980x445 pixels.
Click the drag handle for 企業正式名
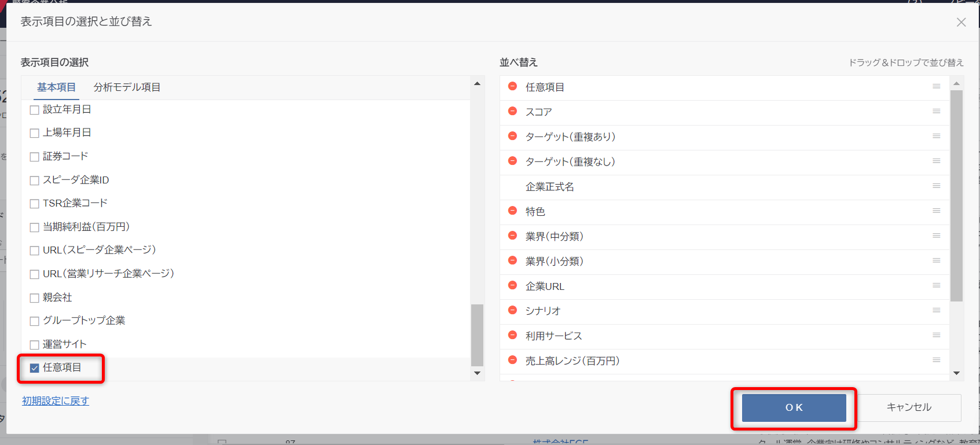pos(936,186)
